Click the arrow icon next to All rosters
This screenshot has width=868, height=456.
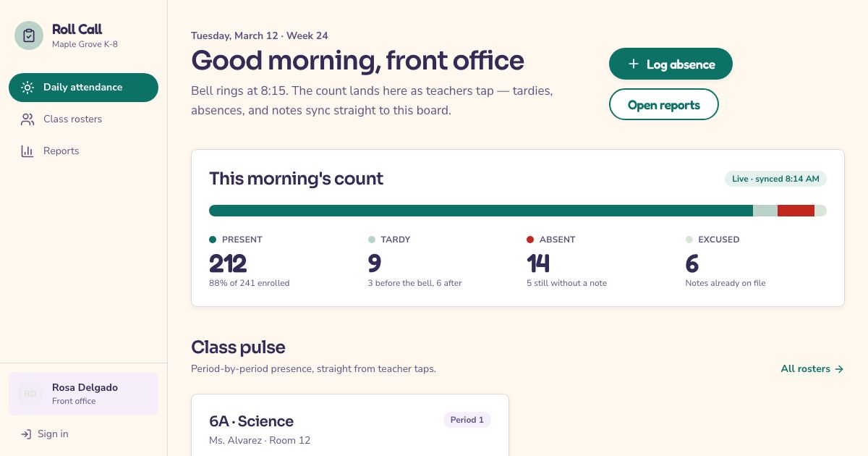(839, 369)
